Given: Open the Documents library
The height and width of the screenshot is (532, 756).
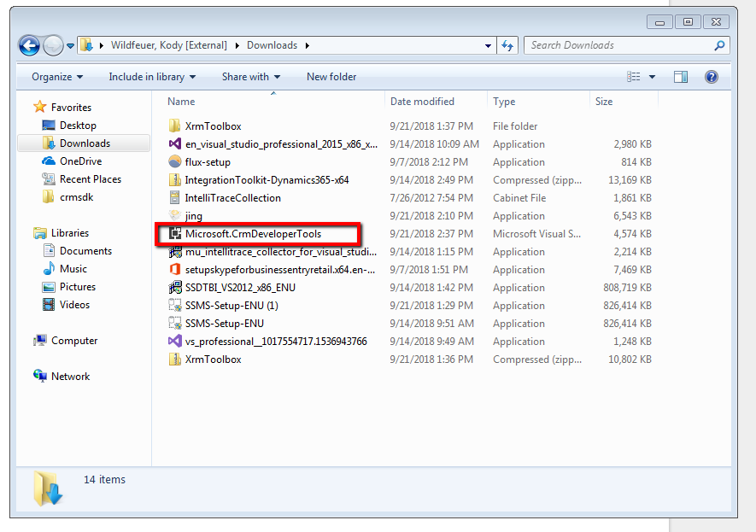Looking at the screenshot, I should pos(77,250).
